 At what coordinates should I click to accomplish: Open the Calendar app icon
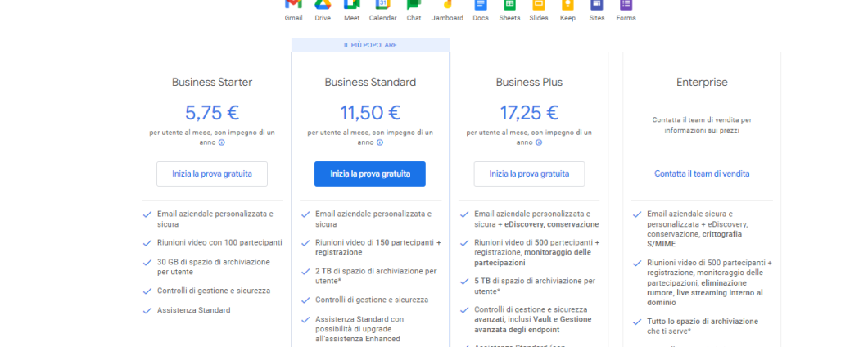click(382, 5)
